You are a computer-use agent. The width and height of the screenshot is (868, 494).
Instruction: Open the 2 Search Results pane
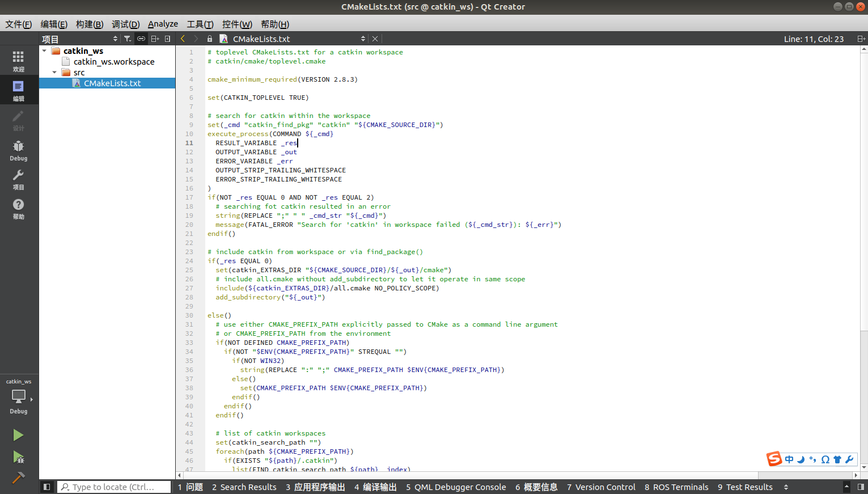point(244,487)
